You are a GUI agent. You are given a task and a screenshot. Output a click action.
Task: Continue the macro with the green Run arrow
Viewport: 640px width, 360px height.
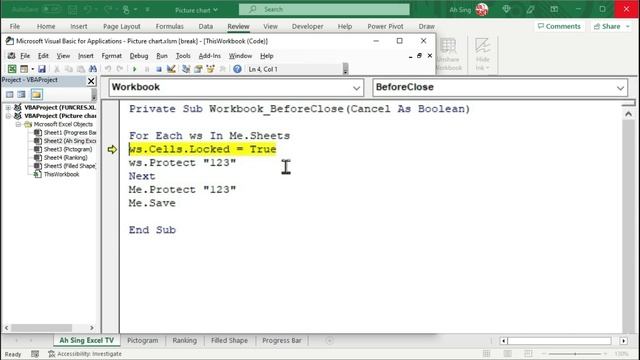click(135, 69)
